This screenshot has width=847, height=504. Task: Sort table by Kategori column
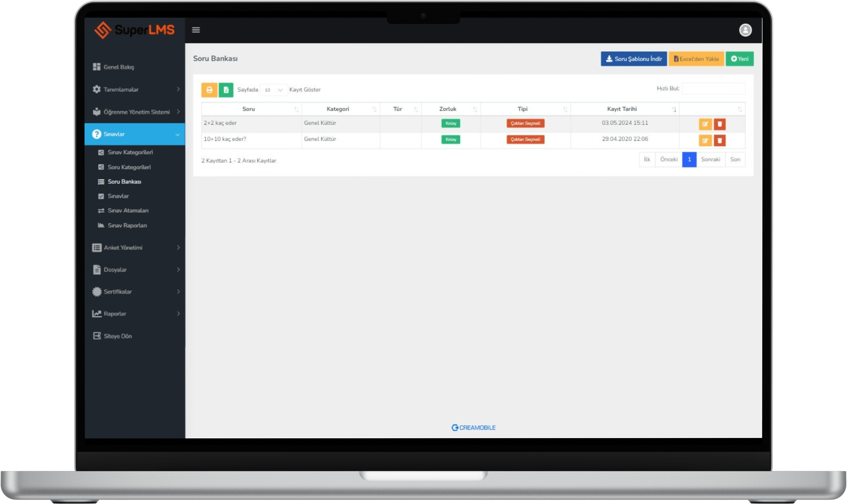click(340, 109)
